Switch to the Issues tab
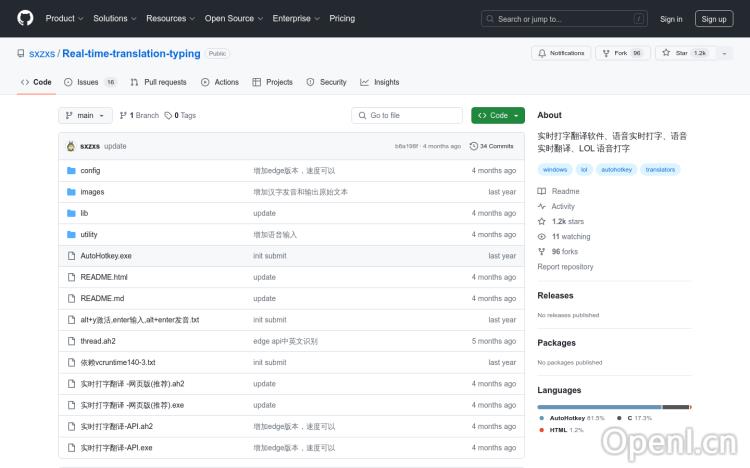The width and height of the screenshot is (750, 468). pyautogui.click(x=88, y=82)
